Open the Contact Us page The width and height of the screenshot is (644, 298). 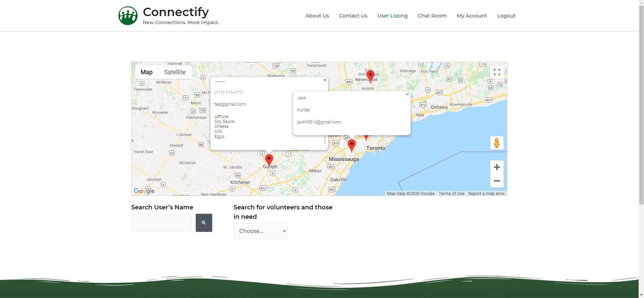353,16
